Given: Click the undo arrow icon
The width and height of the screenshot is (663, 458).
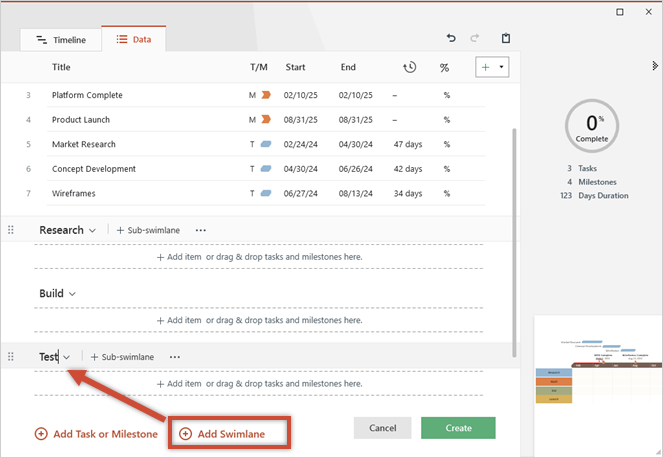Looking at the screenshot, I should [x=451, y=39].
